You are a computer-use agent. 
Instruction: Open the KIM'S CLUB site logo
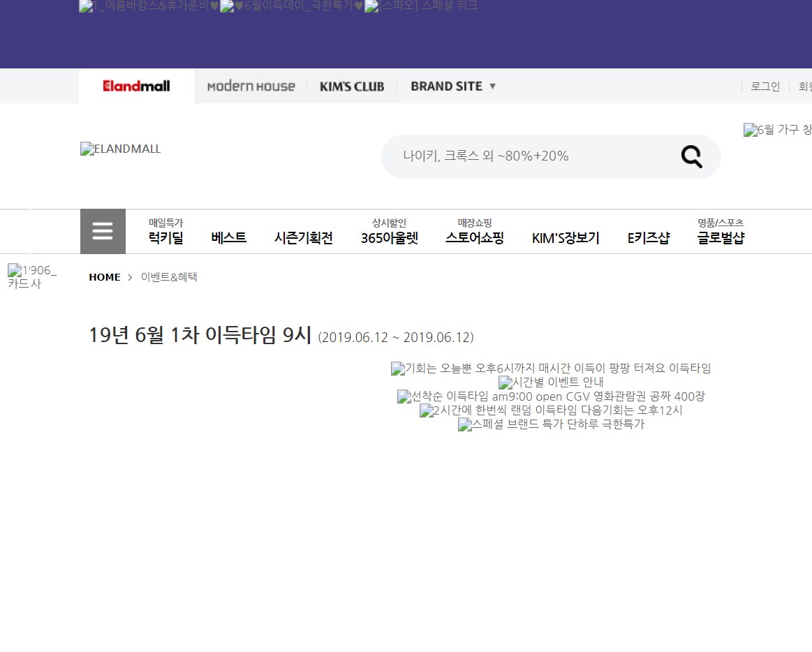(x=352, y=87)
